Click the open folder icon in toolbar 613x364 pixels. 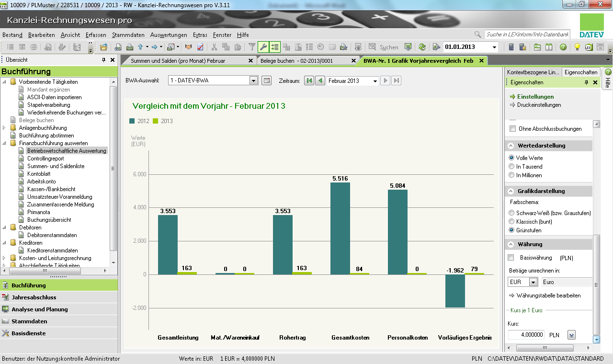(103, 47)
